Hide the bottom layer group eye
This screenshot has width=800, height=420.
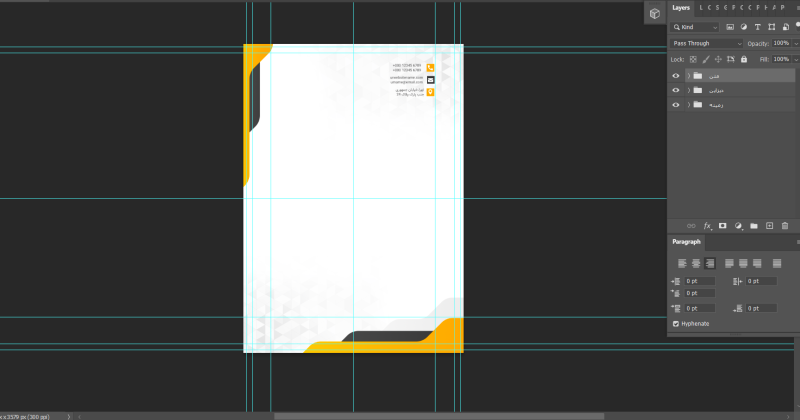point(676,105)
